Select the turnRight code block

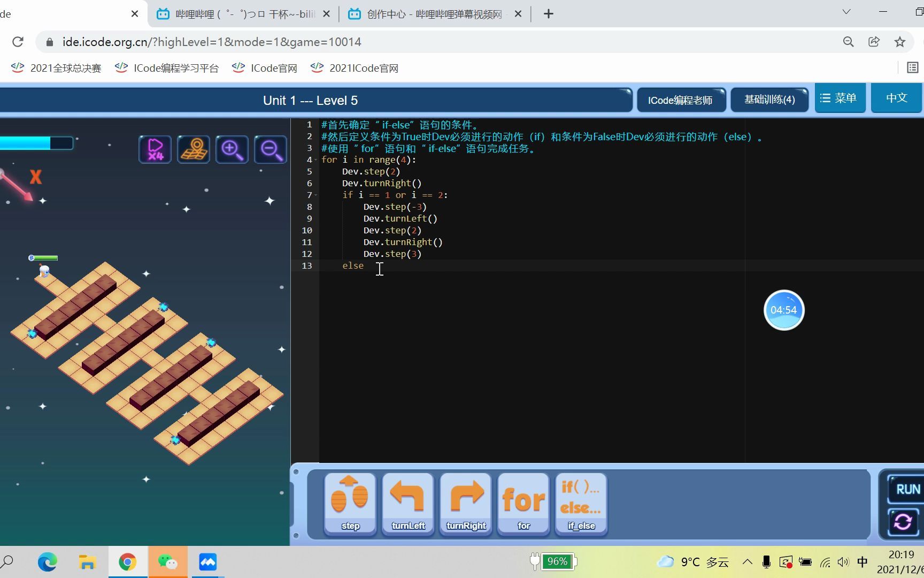tap(465, 503)
